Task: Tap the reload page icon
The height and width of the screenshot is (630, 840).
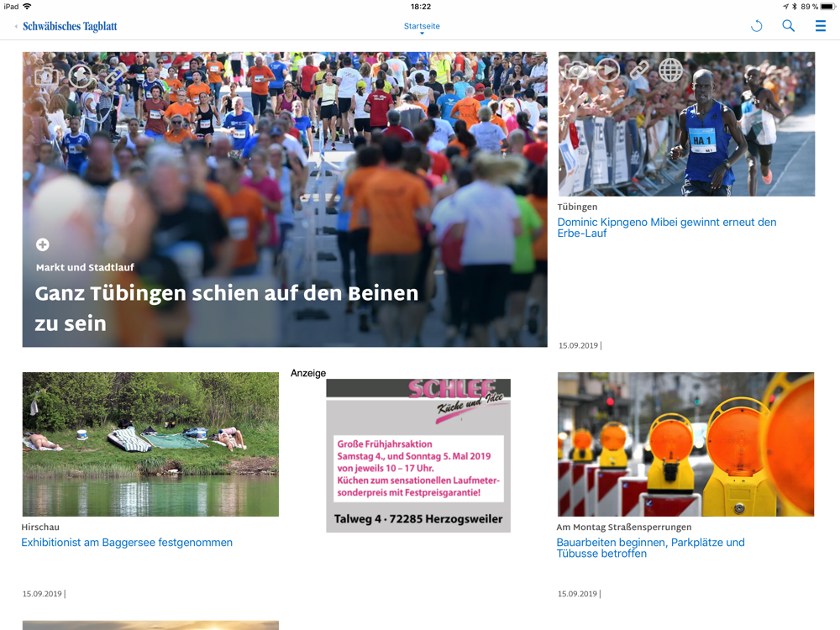Action: 757,26
